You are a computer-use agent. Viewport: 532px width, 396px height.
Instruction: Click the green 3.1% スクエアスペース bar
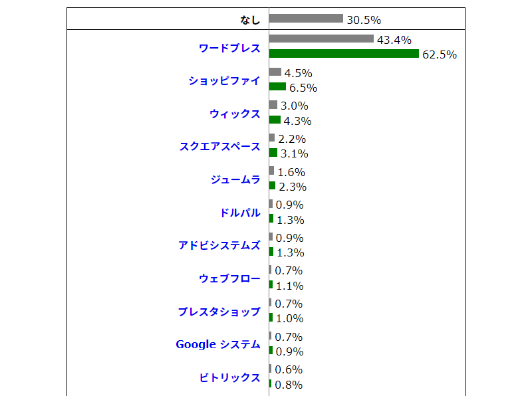pyautogui.click(x=273, y=153)
